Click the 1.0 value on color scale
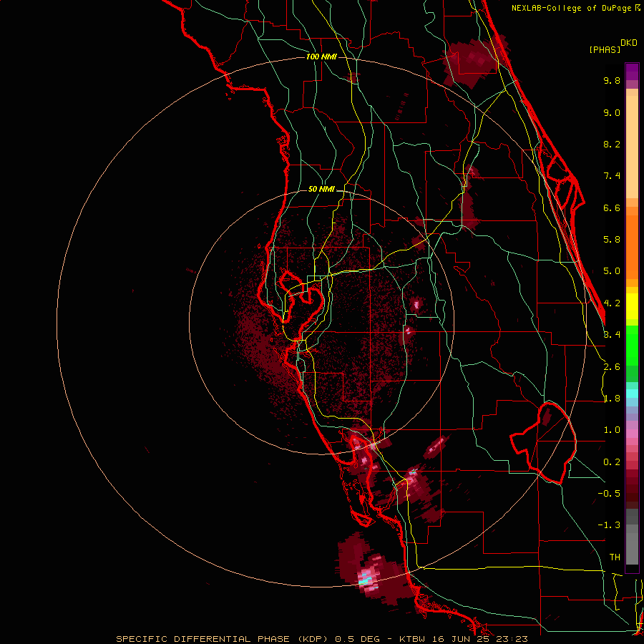 [x=612, y=430]
